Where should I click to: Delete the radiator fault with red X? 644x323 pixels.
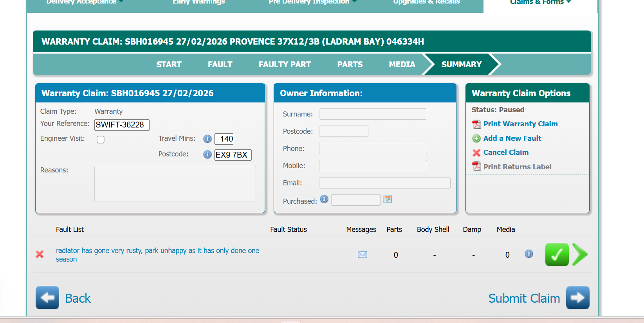(x=40, y=254)
